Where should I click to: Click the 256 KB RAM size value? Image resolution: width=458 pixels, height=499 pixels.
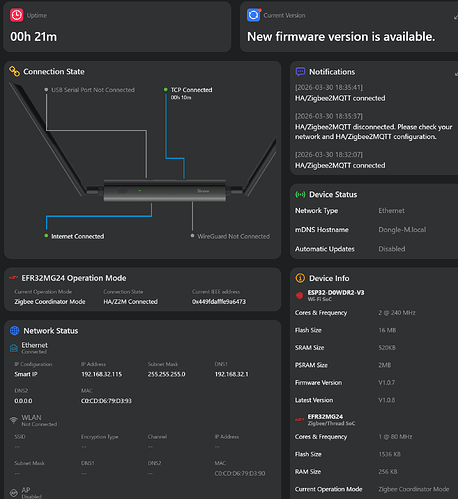[388, 471]
